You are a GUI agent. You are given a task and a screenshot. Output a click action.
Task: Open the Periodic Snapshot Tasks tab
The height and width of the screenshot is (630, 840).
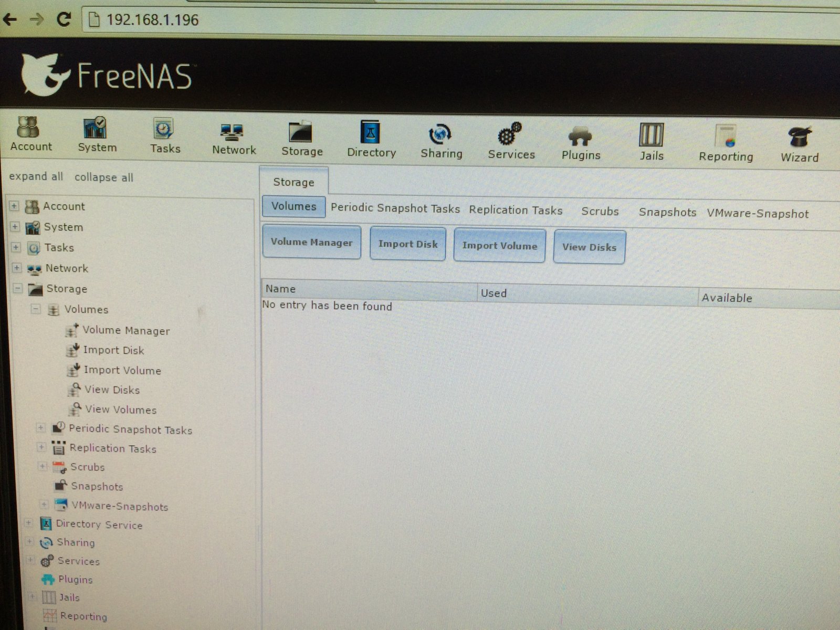(x=395, y=208)
